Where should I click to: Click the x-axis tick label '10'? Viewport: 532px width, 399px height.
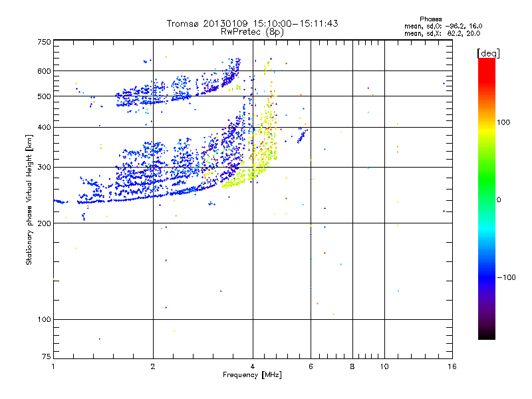384,366
